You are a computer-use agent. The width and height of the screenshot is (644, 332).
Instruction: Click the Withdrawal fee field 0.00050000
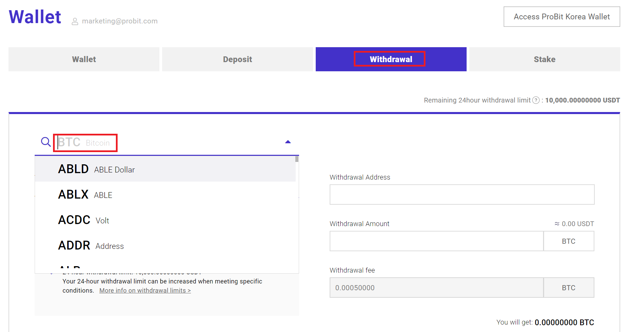pos(436,288)
